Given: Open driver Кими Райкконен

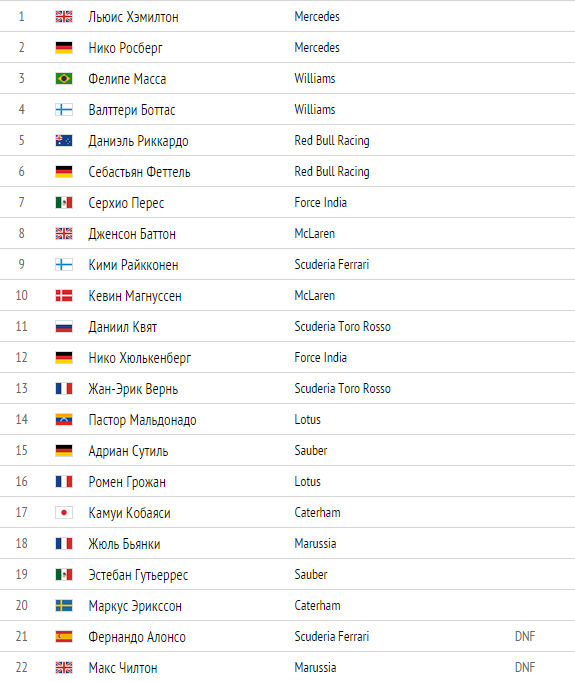Looking at the screenshot, I should [x=133, y=265].
